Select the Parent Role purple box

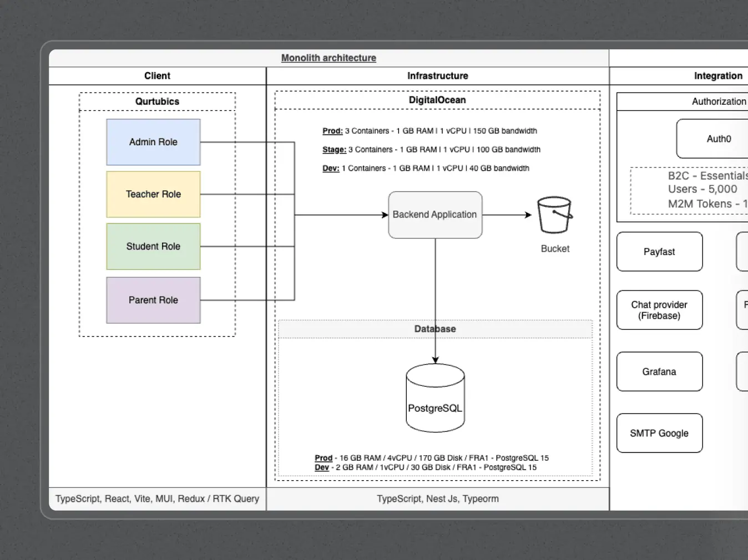pyautogui.click(x=153, y=300)
